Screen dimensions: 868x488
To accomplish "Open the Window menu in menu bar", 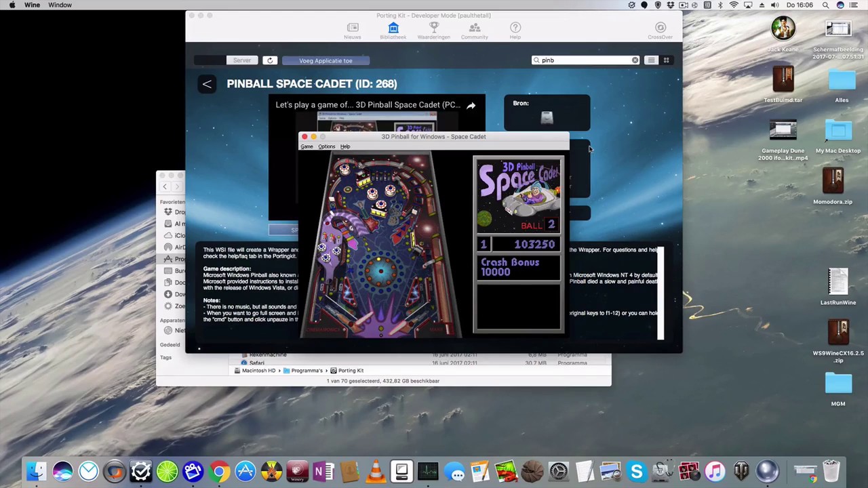I will tap(60, 5).
